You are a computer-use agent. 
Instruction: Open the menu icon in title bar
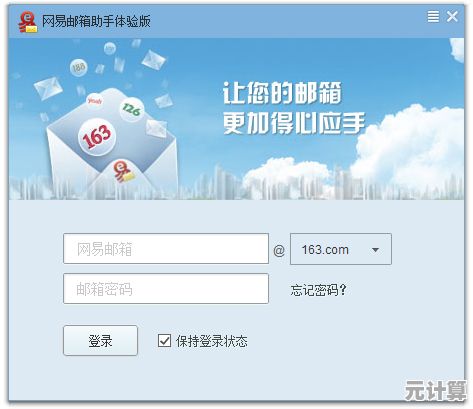[433, 16]
